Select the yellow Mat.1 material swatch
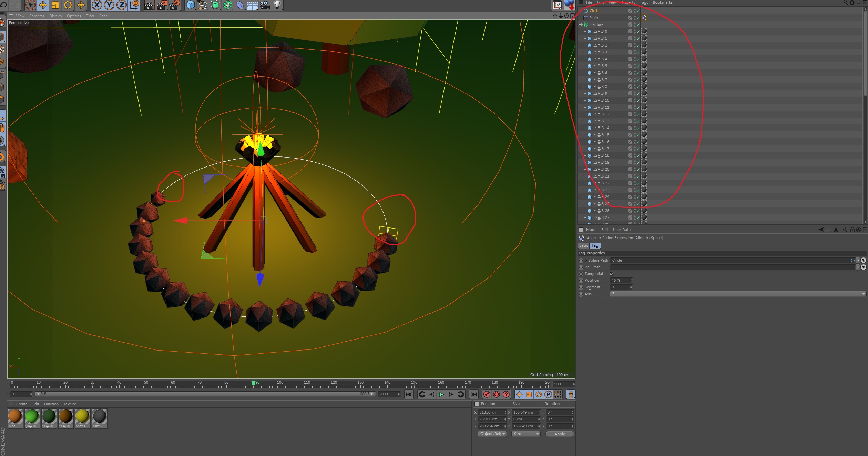868x456 pixels. (82, 416)
